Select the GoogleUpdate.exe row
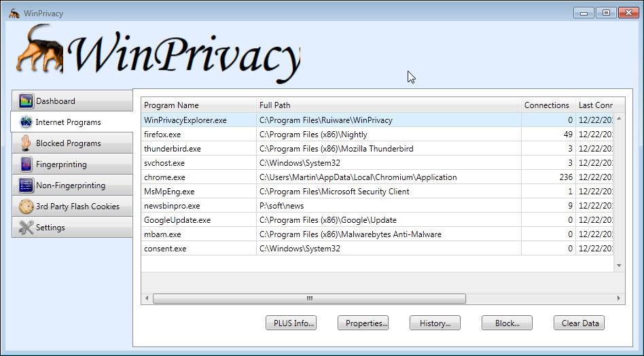 tap(377, 220)
